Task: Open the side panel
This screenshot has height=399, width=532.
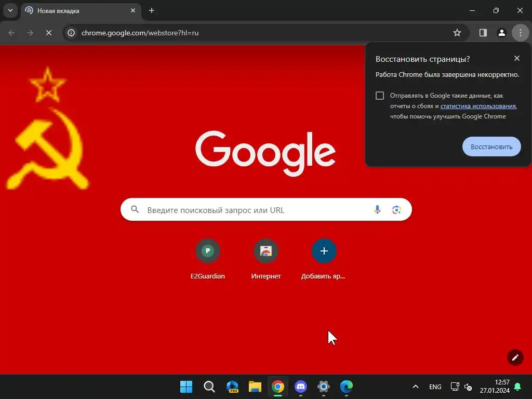Action: point(483,33)
